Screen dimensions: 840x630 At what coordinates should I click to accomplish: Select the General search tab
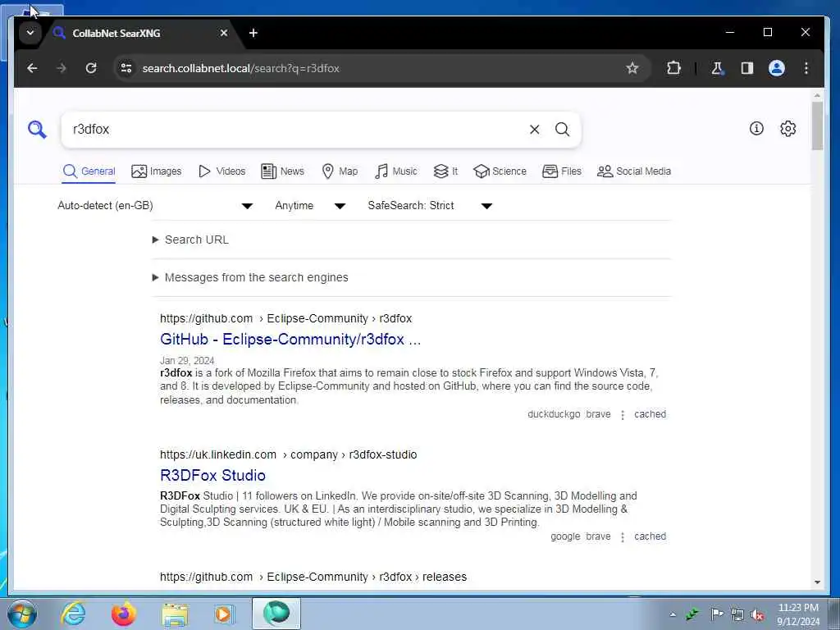pyautogui.click(x=89, y=171)
